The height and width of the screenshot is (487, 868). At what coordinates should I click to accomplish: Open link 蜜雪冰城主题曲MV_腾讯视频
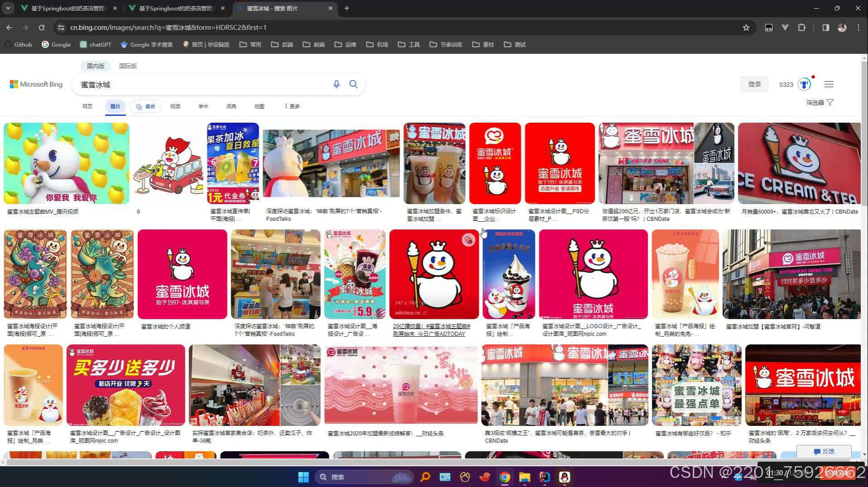pyautogui.click(x=43, y=211)
